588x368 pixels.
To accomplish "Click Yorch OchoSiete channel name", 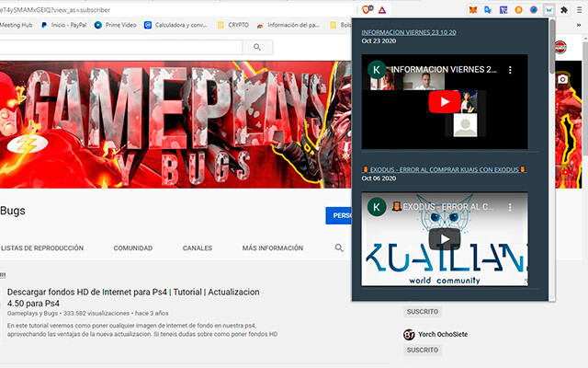I will pos(443,334).
